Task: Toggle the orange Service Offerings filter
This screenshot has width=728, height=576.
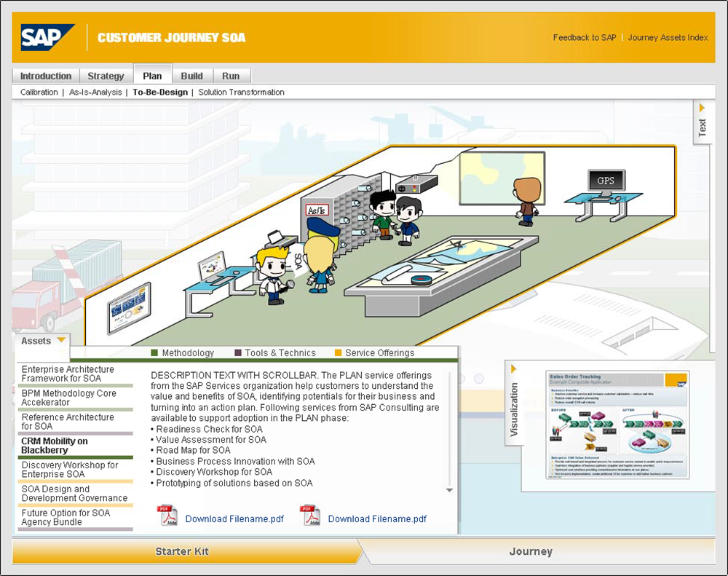Action: 338,353
